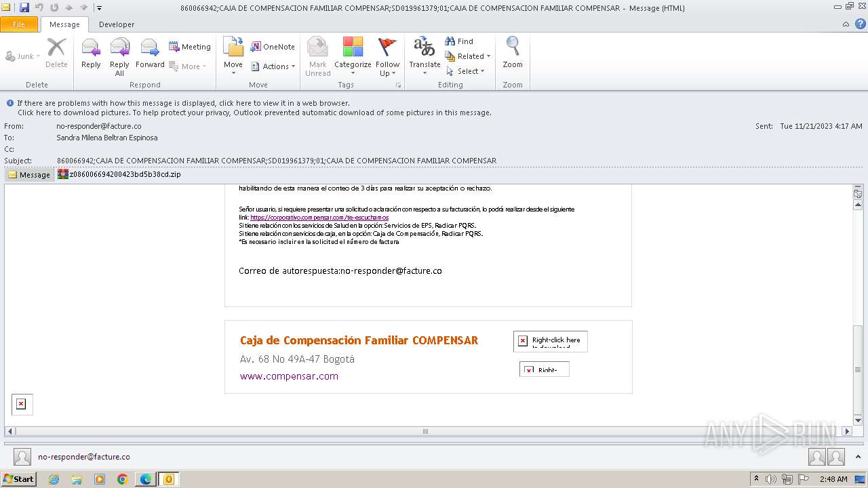
Task: Open the media player taskbar icon
Action: [x=100, y=479]
